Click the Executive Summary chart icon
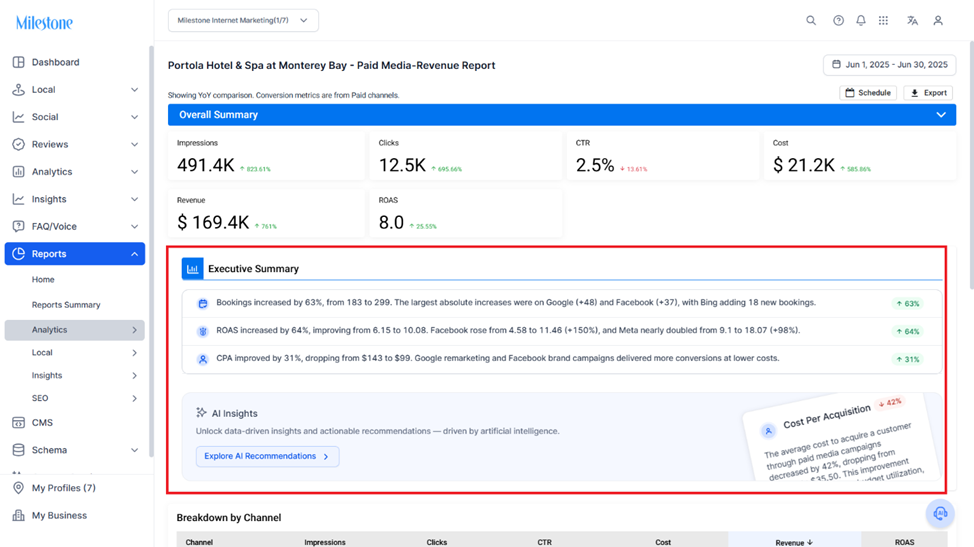The width and height of the screenshot is (974, 547). [x=193, y=269]
